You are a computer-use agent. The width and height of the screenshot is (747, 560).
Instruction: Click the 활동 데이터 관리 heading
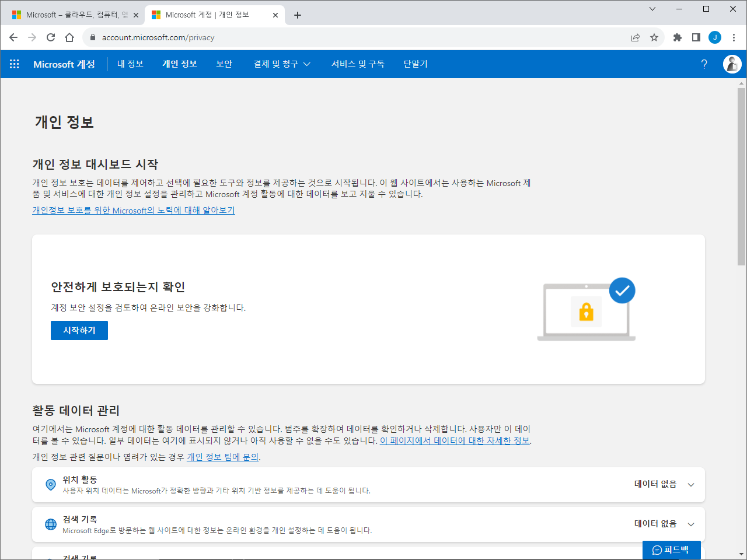click(76, 411)
